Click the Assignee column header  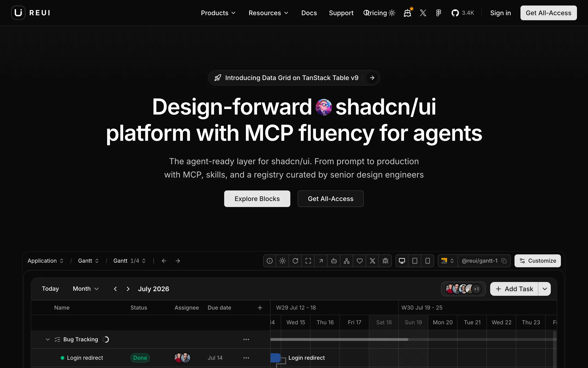(x=187, y=308)
